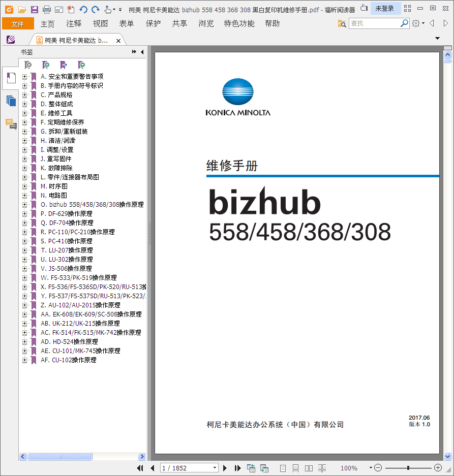Print the document using the printer icon
Image resolution: width=454 pixels, height=476 pixels.
47,10
